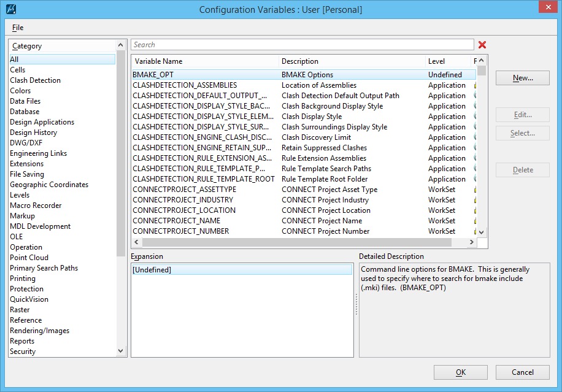Select the Raster category

[x=63, y=310]
